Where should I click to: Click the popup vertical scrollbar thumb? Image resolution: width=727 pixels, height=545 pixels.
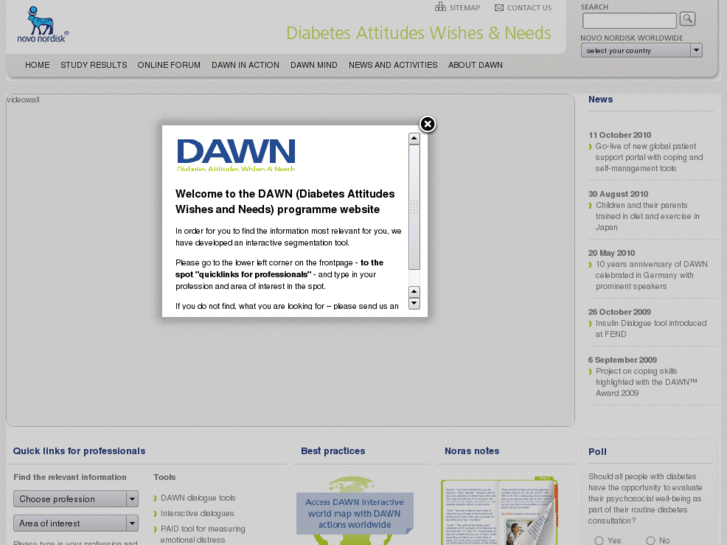pos(414,207)
